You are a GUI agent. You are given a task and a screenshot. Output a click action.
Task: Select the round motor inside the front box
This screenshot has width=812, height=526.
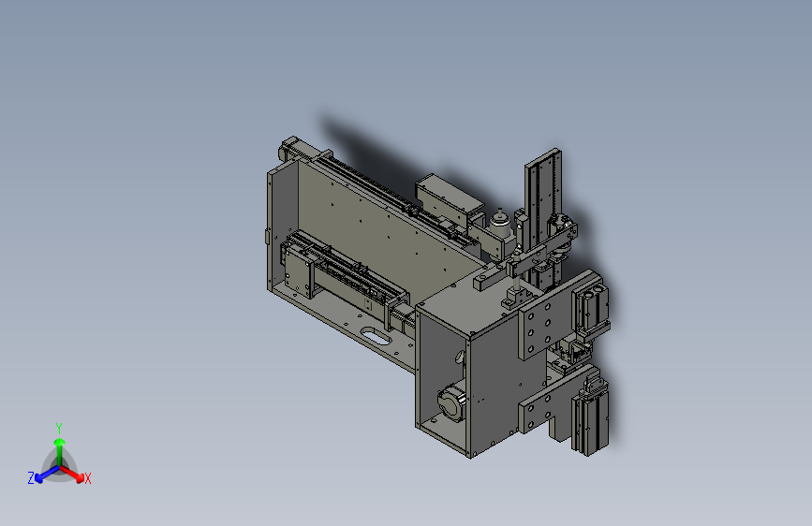pos(451,402)
